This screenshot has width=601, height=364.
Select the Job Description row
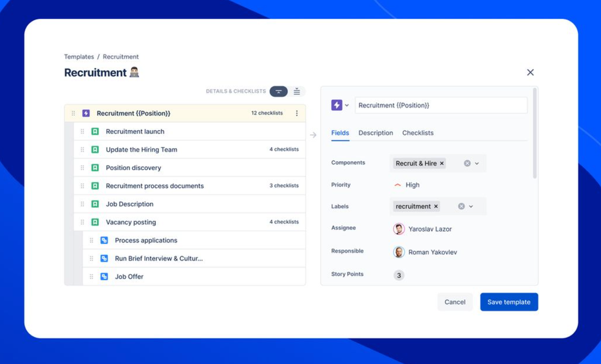click(190, 204)
